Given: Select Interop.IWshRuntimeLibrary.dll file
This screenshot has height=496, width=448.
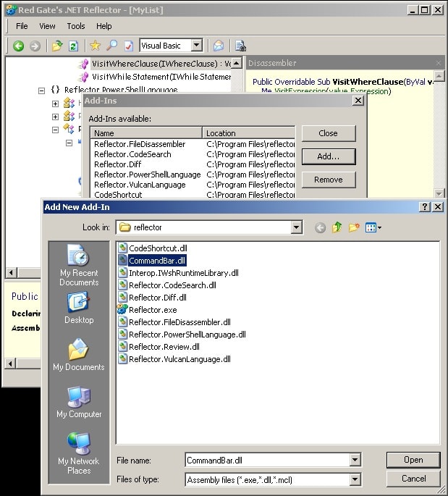Looking at the screenshot, I should coord(178,273).
